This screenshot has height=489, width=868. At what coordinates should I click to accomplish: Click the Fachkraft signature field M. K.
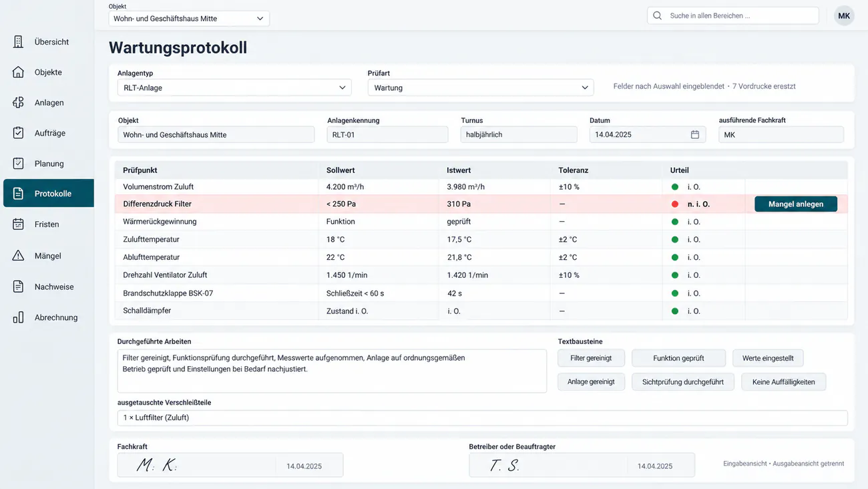tap(230, 465)
